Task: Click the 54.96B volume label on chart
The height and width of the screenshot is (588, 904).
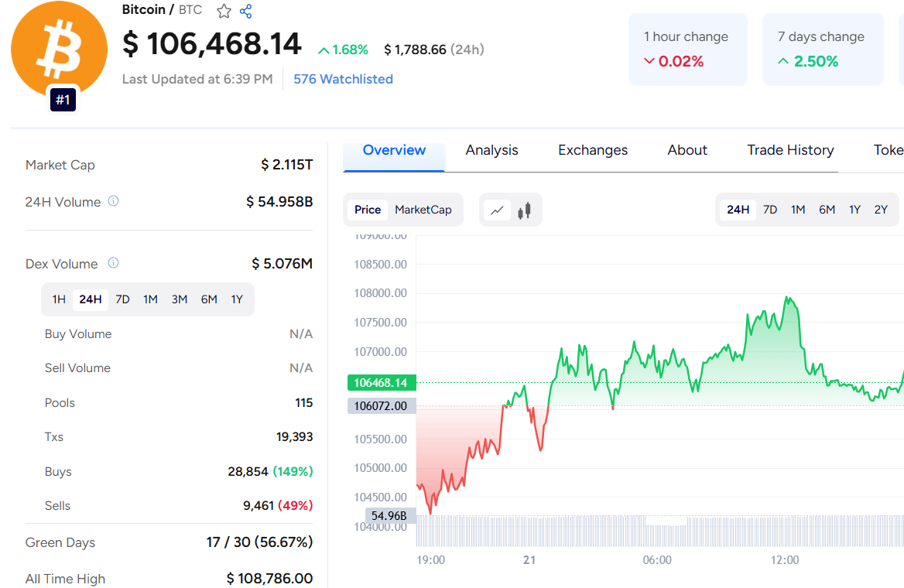Action: tap(390, 515)
